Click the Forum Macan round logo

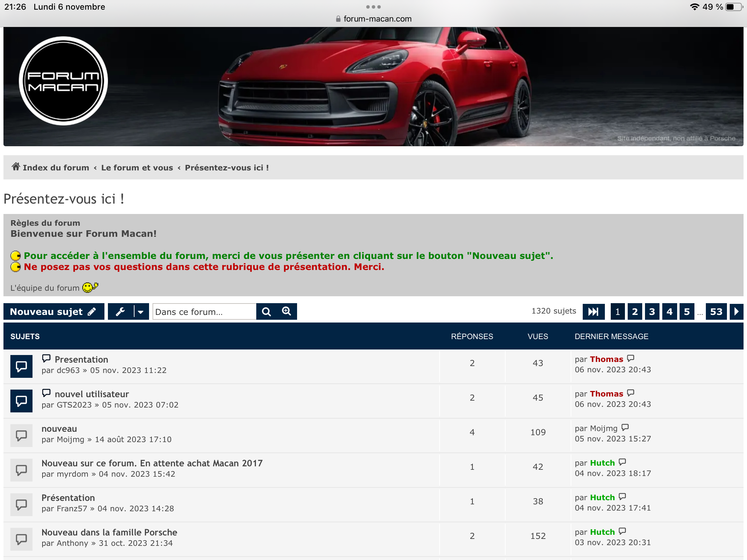click(63, 81)
